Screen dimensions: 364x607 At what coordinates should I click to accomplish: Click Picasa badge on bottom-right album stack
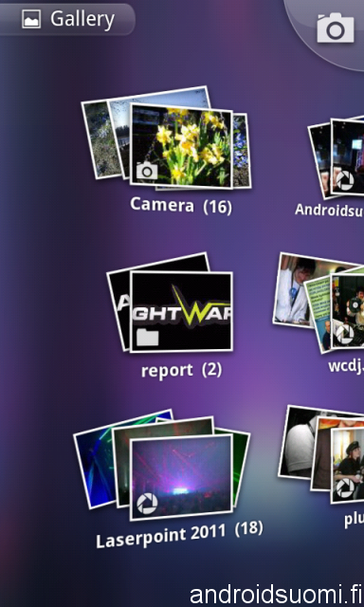point(345,488)
